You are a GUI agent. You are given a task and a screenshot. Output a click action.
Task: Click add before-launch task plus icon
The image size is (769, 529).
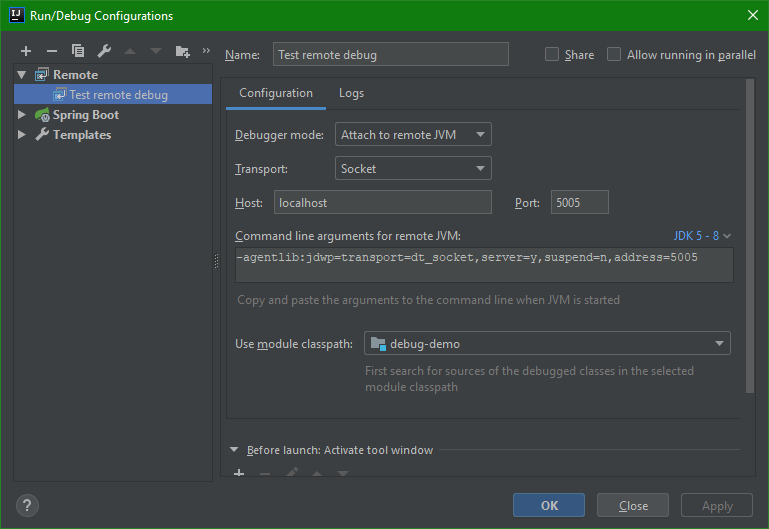pos(239,472)
